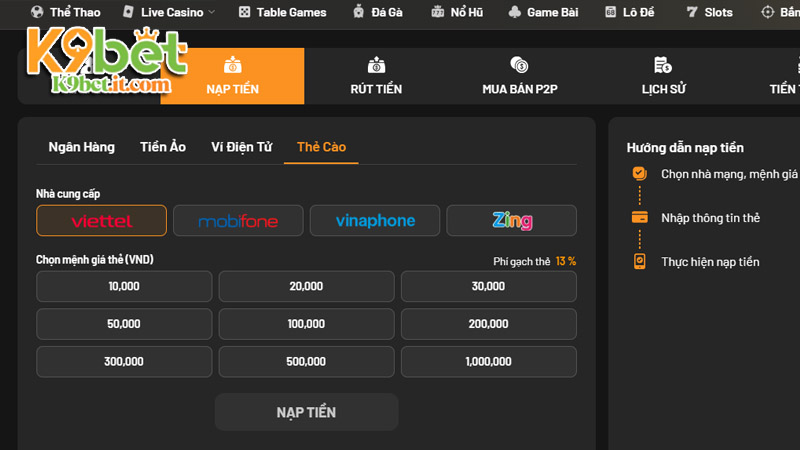Click the Nạp Tiền wallet icon
This screenshot has width=800, height=450.
[233, 65]
